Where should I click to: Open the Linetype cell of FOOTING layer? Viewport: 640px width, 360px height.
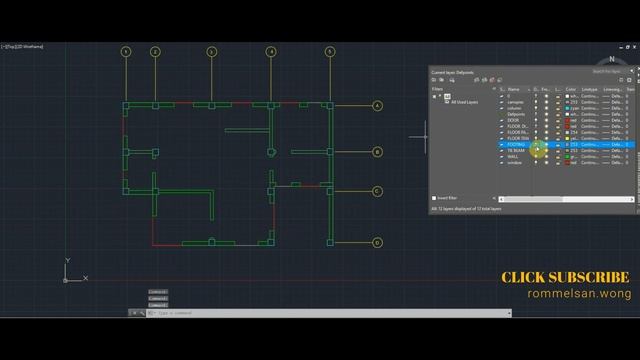(x=590, y=144)
